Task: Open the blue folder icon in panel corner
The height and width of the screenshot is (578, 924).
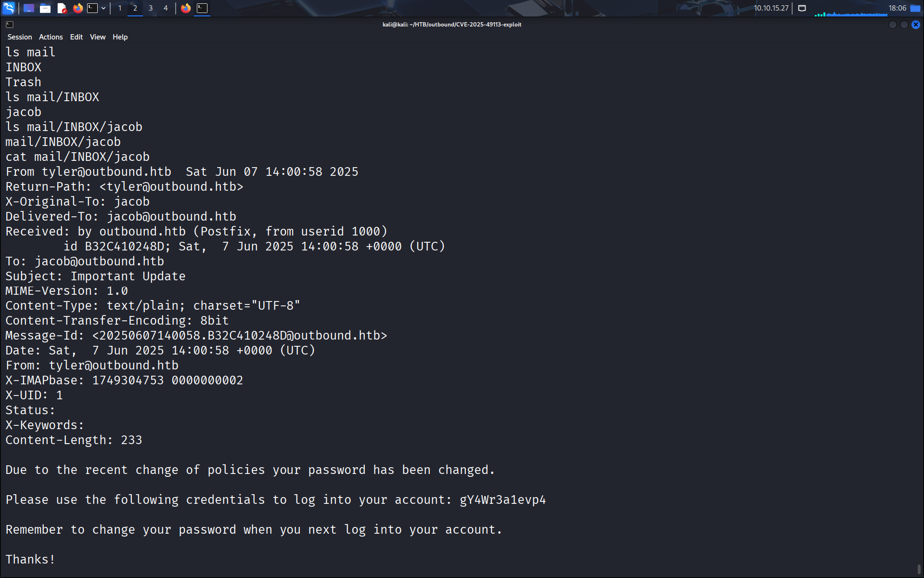Action: (x=915, y=8)
